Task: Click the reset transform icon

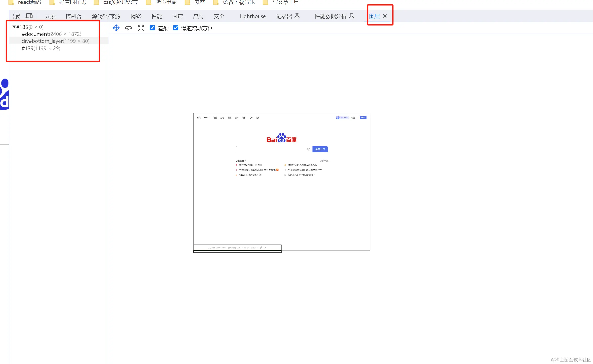Action: [x=141, y=28]
